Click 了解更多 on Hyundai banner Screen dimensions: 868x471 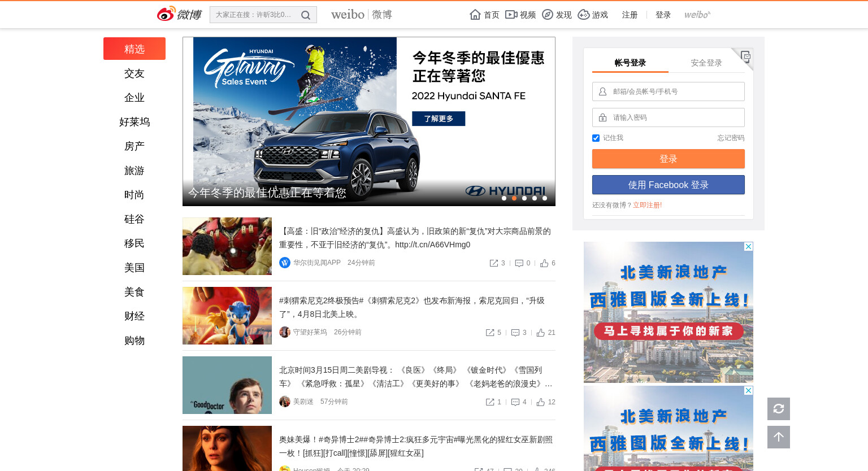tap(439, 119)
